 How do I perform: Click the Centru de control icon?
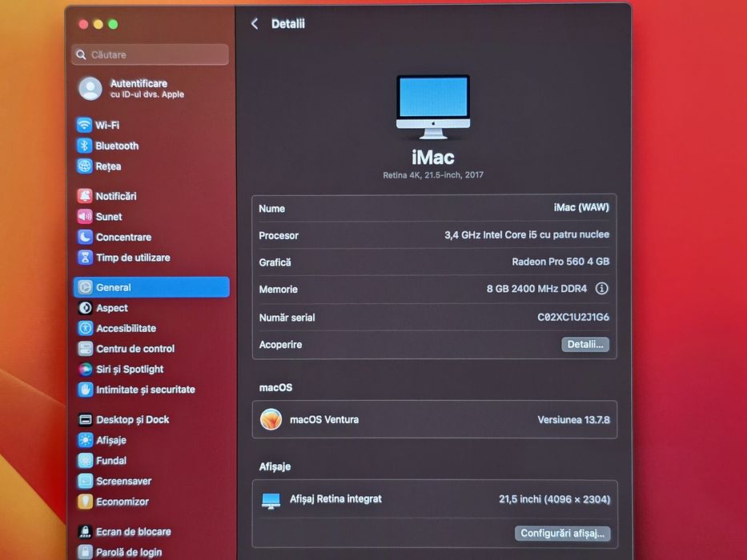86,349
